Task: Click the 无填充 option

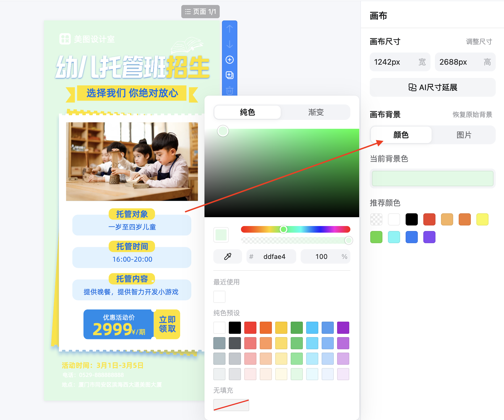Action: pos(231,405)
